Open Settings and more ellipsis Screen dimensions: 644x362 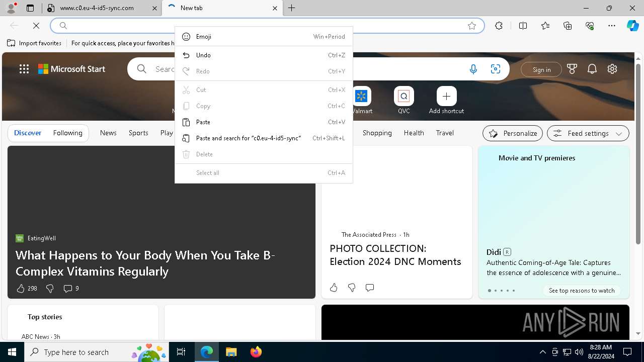(612, 26)
